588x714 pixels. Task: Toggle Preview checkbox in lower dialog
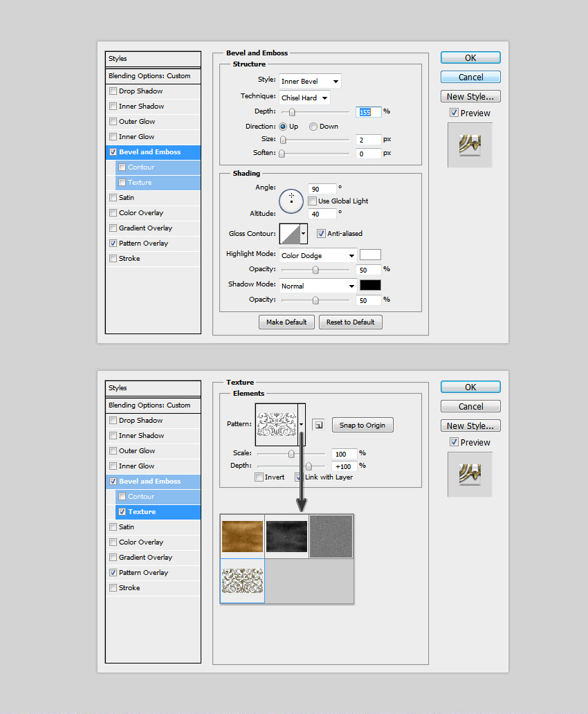pos(454,441)
